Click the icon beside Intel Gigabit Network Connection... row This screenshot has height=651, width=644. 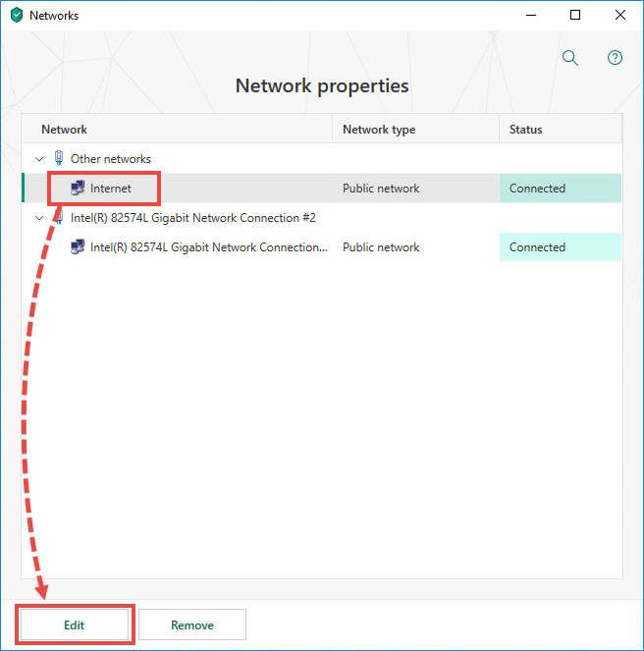tap(78, 247)
